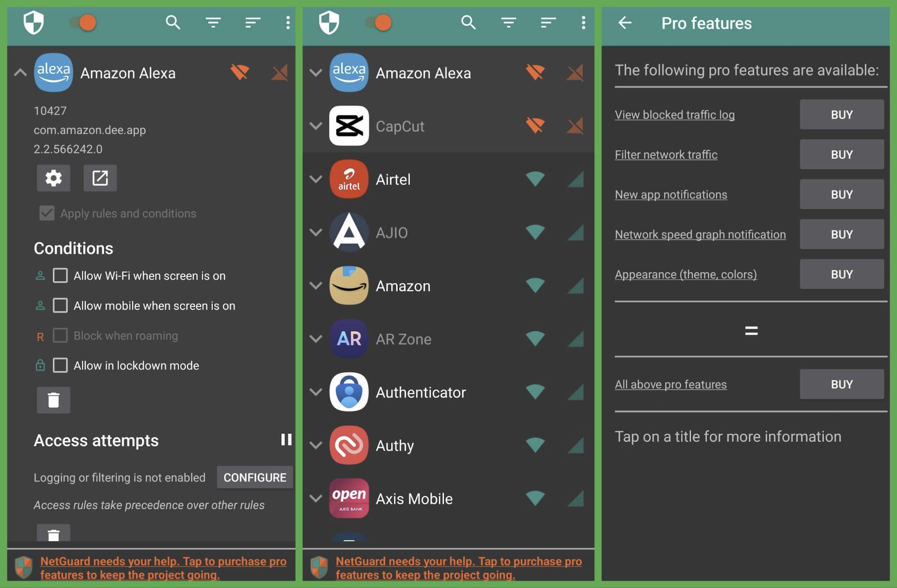Image resolution: width=897 pixels, height=588 pixels.
Task: Open View blocked traffic log link
Action: [675, 114]
